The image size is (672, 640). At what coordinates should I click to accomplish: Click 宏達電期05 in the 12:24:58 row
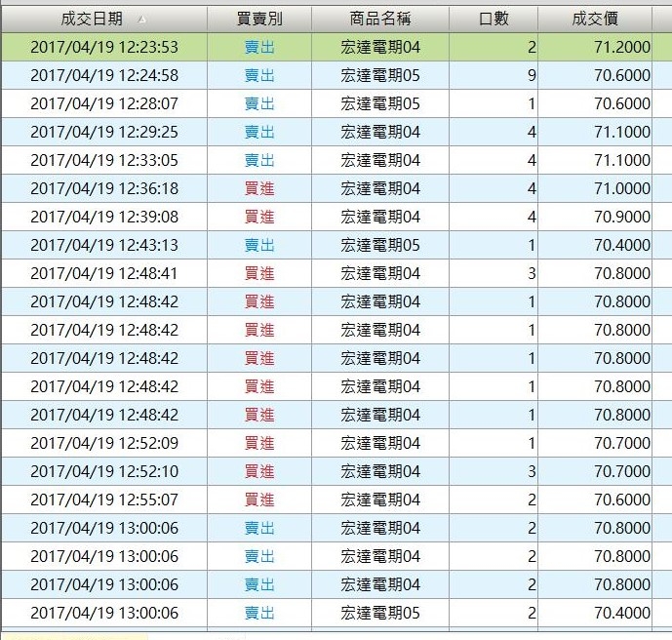coord(380,75)
